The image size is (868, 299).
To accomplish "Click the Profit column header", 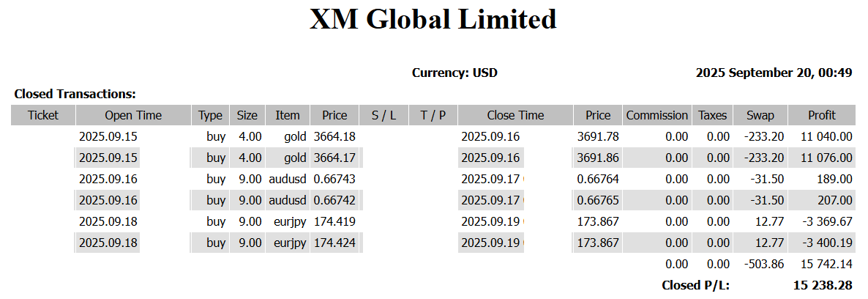I will [821, 115].
